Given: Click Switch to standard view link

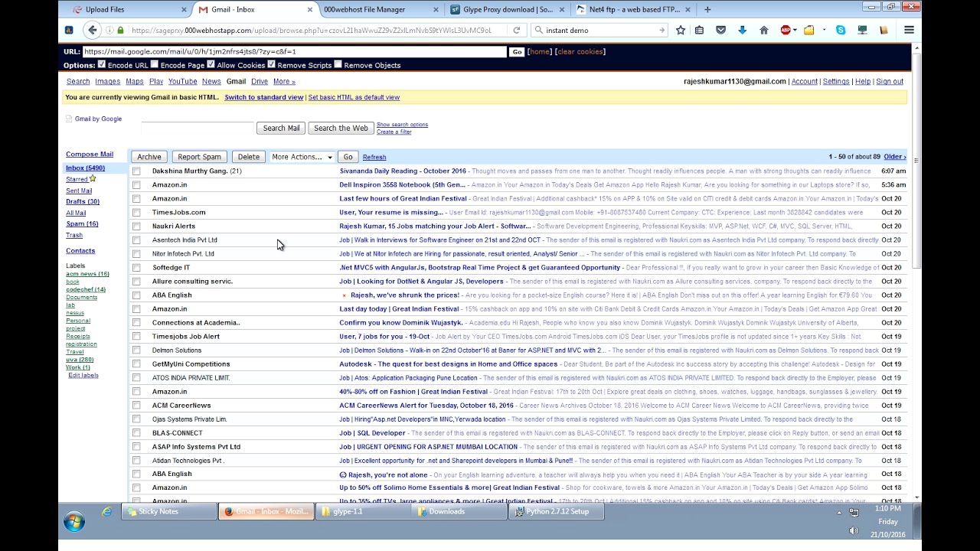Looking at the screenshot, I should pyautogui.click(x=264, y=97).
